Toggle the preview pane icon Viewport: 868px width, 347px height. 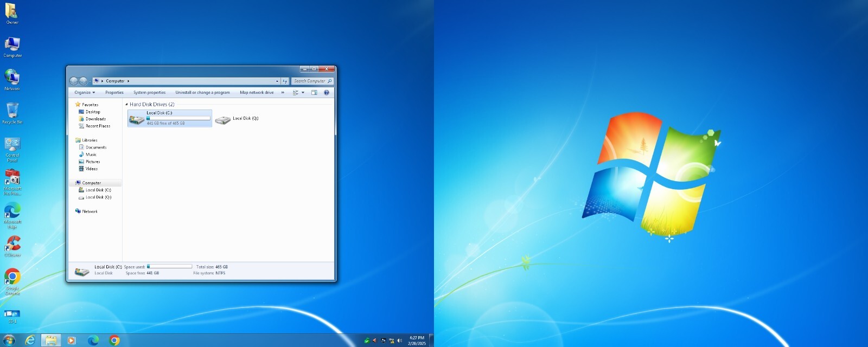pyautogui.click(x=314, y=93)
